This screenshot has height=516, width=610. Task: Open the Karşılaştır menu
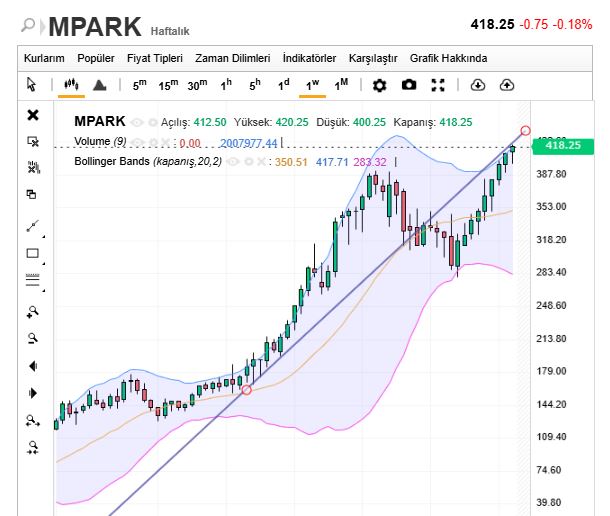[x=373, y=58]
